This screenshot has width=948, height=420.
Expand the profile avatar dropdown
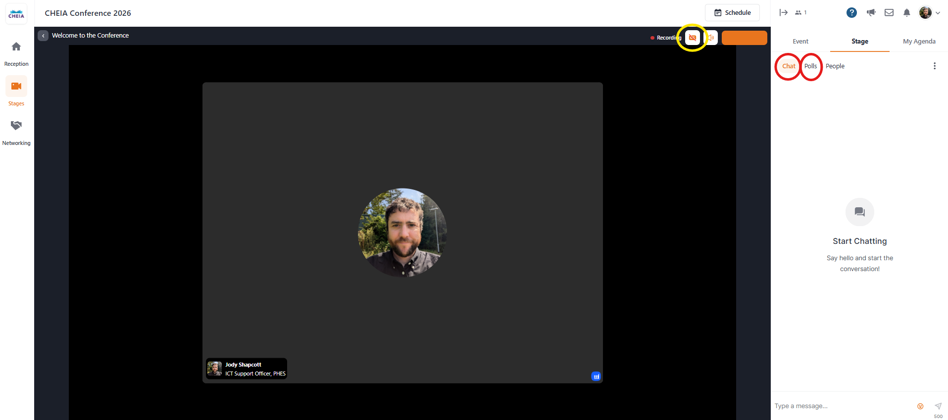(x=929, y=13)
